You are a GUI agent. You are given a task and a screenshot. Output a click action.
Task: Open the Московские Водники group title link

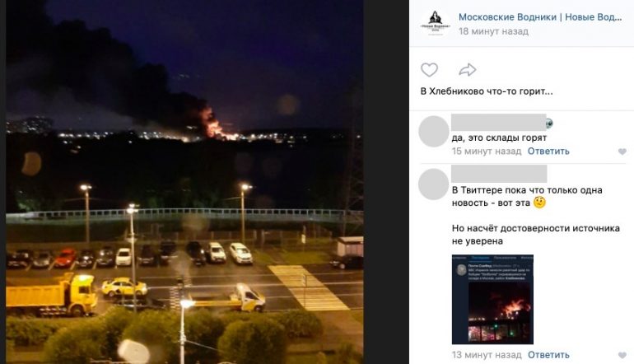click(x=540, y=17)
